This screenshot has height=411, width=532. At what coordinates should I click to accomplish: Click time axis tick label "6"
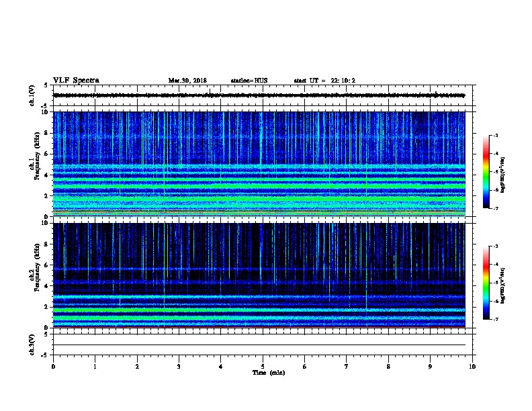pyautogui.click(x=305, y=367)
